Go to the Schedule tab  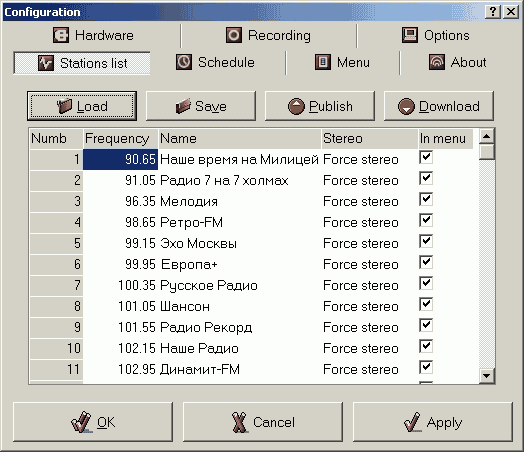[215, 62]
